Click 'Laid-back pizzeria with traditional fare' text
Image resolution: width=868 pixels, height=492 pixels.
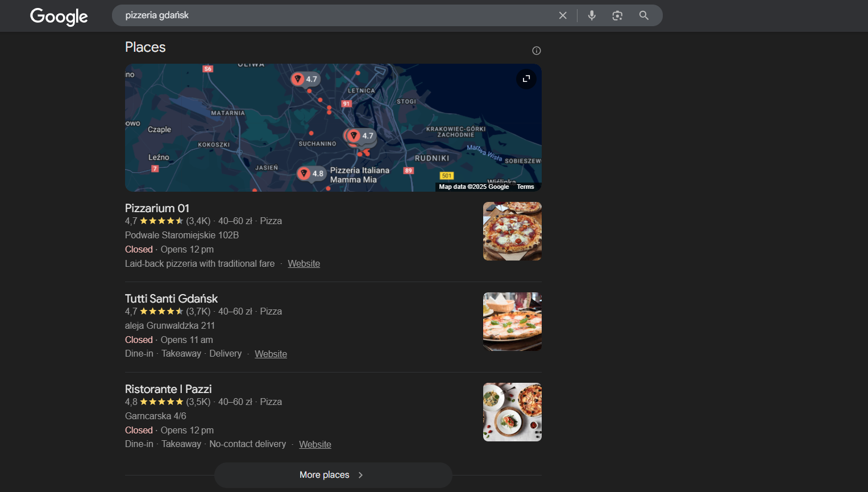[200, 263]
